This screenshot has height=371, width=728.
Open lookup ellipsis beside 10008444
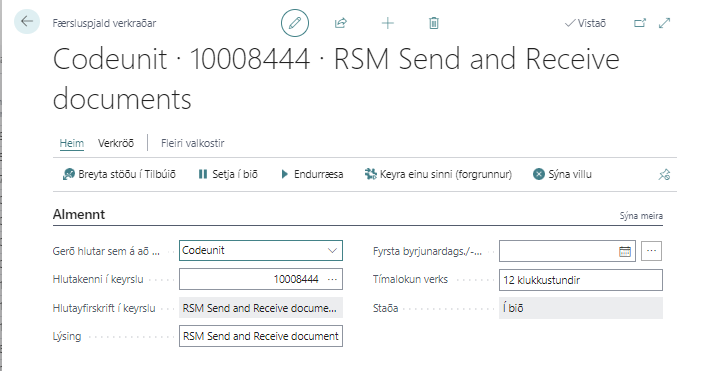(x=332, y=280)
